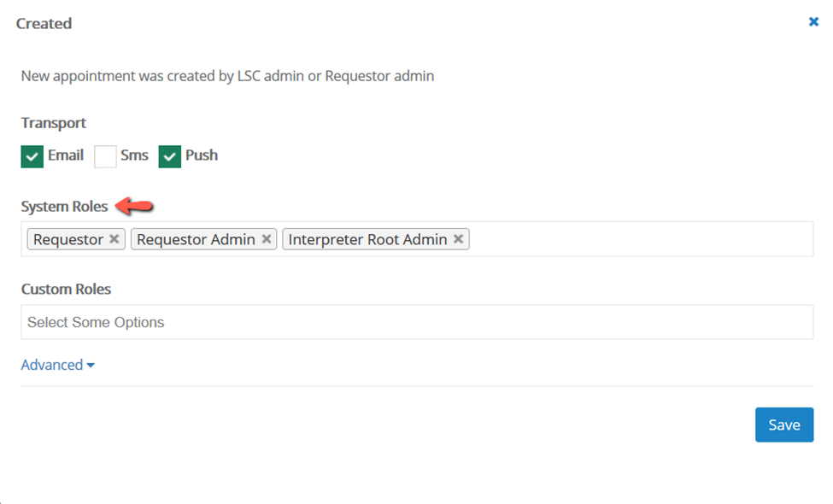Click the Push label text
This screenshot has width=833, height=504.
pyautogui.click(x=202, y=155)
